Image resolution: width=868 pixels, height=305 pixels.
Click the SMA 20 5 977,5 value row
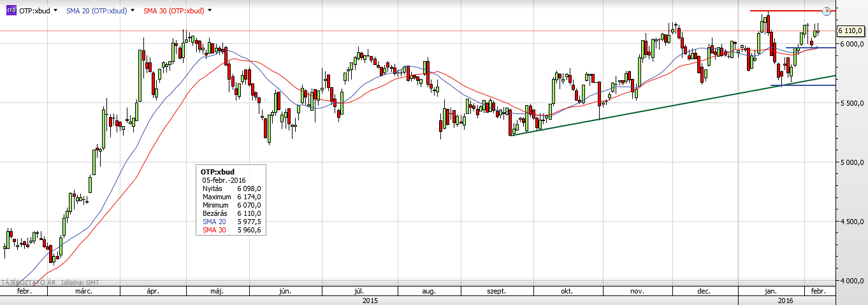pyautogui.click(x=231, y=222)
